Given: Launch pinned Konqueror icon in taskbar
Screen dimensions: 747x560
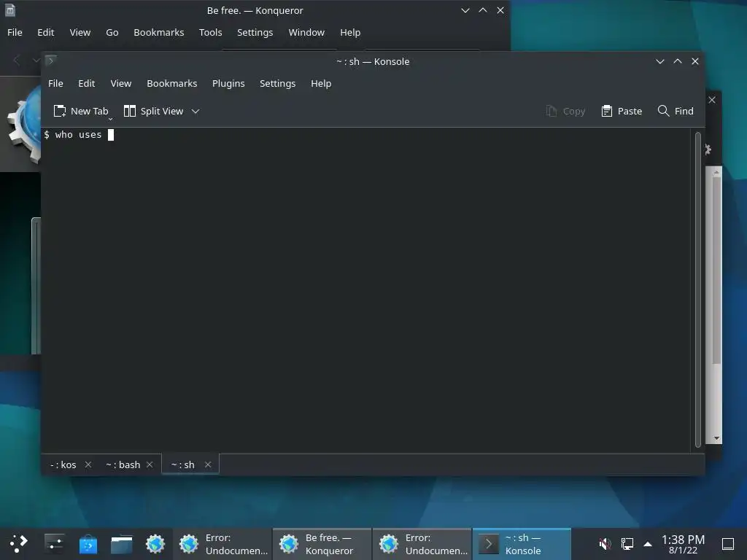Looking at the screenshot, I should (x=155, y=544).
